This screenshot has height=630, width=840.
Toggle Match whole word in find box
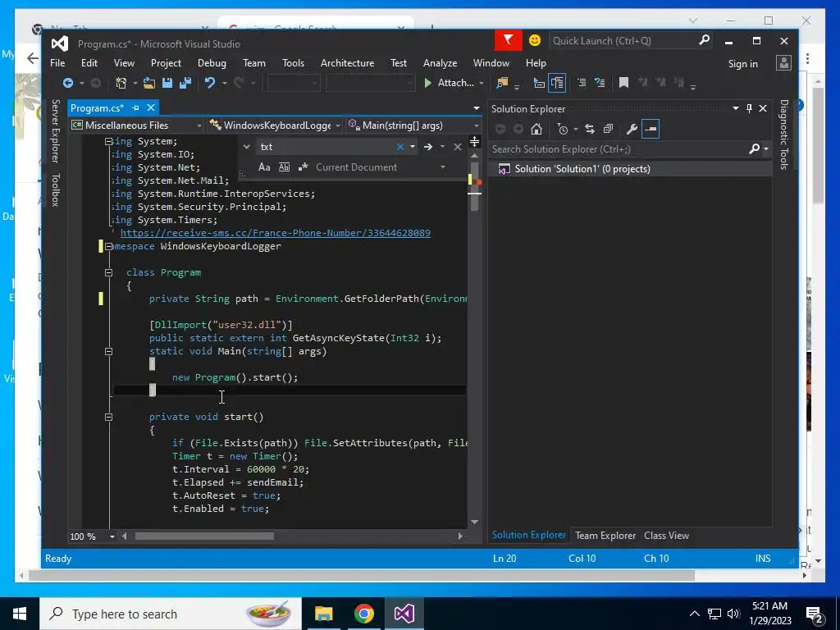pos(284,167)
